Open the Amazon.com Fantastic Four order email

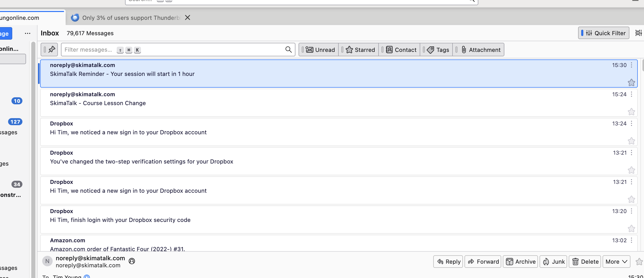339,243
